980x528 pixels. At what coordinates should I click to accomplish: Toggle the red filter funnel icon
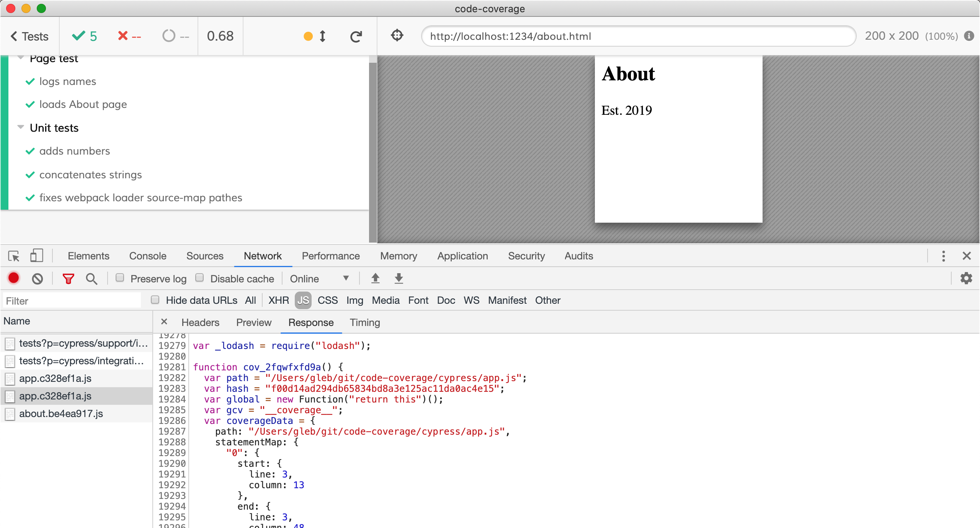(x=68, y=279)
